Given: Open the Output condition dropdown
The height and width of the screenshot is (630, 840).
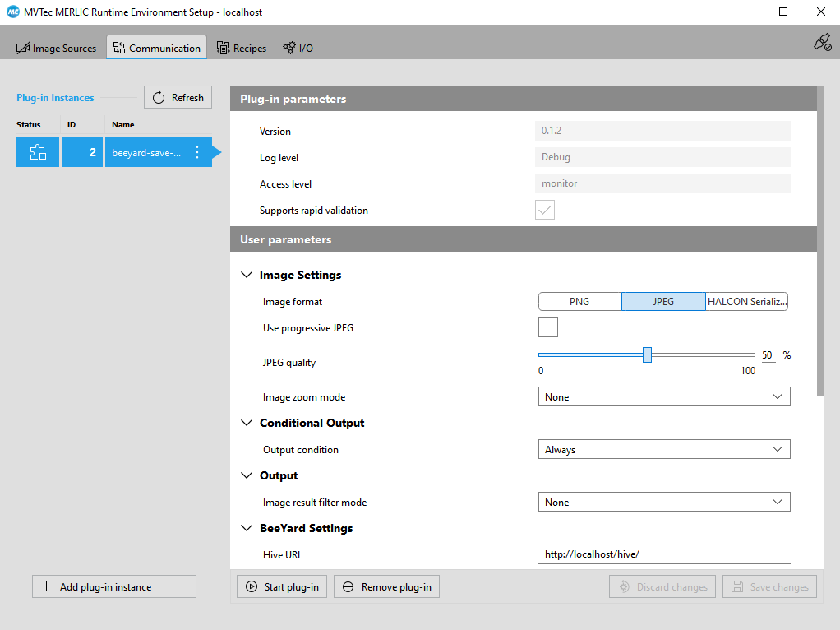Looking at the screenshot, I should coord(663,450).
